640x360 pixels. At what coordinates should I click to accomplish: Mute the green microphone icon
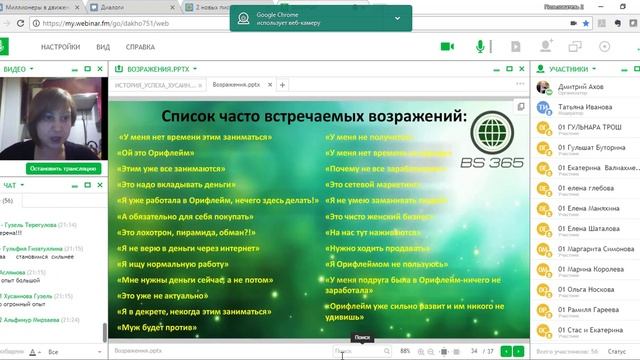point(480,47)
